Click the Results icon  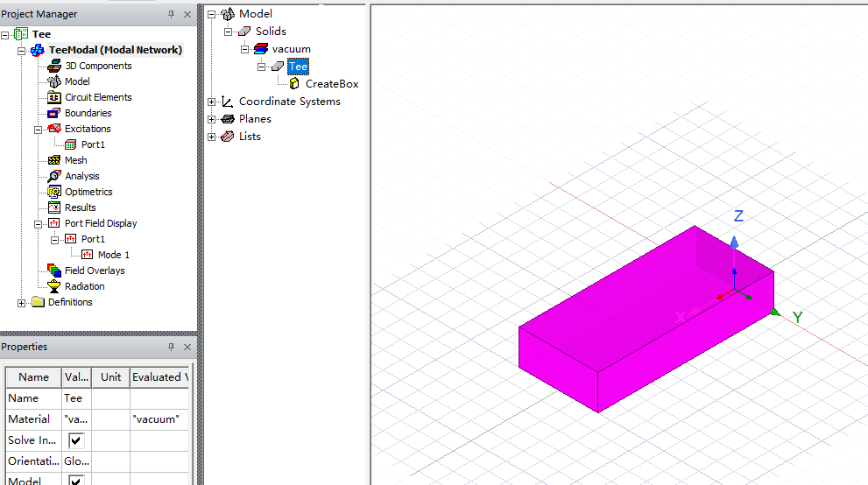pos(53,208)
